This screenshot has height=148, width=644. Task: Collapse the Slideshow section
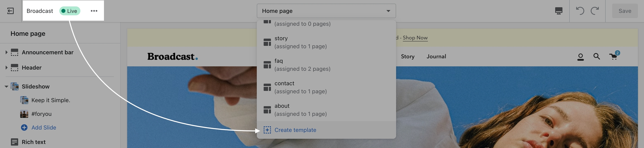click(x=6, y=86)
